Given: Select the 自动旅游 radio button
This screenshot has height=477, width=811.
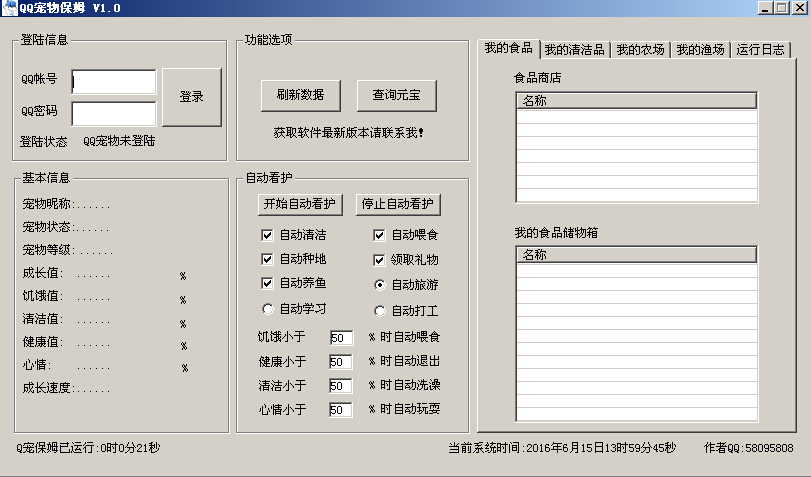Looking at the screenshot, I should tap(380, 285).
